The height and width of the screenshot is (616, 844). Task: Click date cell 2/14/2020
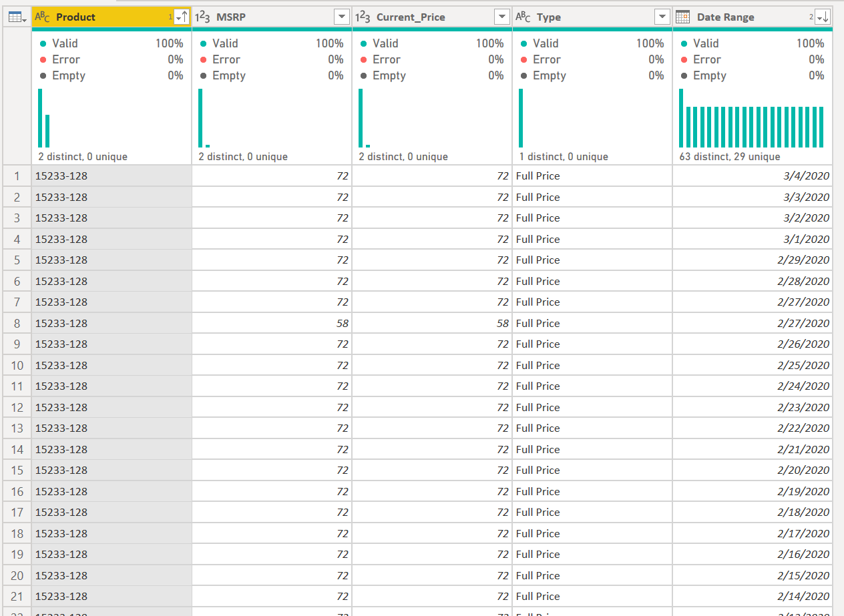[753, 597]
